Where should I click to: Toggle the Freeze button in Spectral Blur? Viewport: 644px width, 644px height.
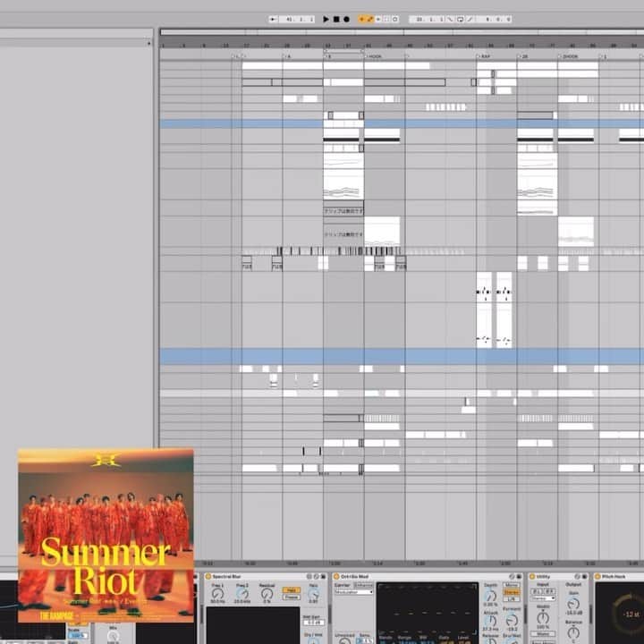pos(292,597)
